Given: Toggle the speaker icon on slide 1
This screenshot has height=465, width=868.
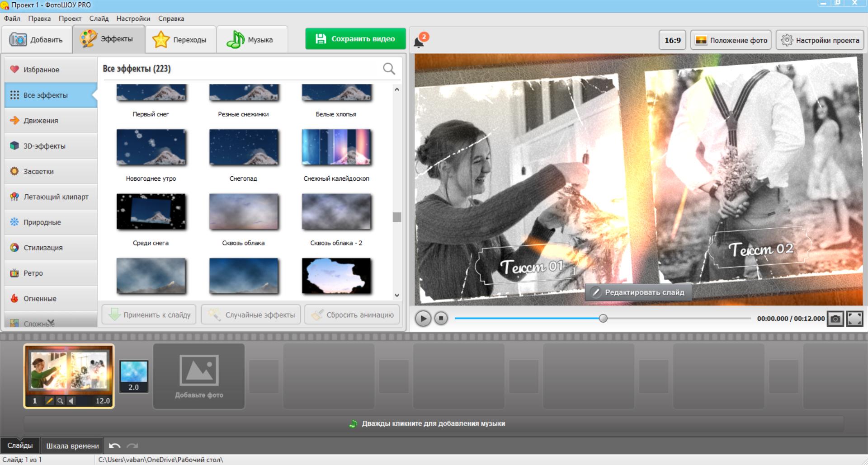Looking at the screenshot, I should (71, 401).
